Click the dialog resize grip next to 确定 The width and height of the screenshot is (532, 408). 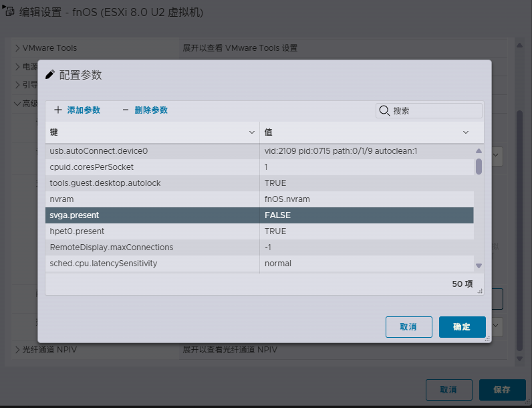click(488, 338)
